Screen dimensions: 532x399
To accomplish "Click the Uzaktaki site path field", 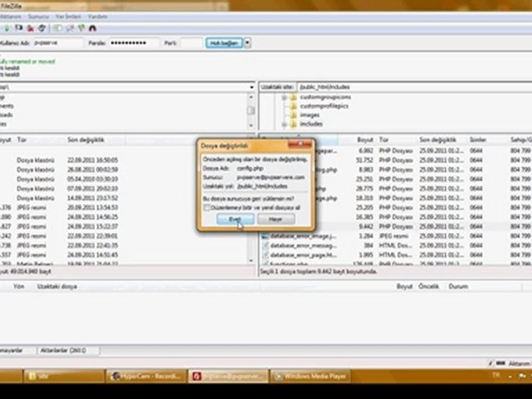I will (415, 87).
